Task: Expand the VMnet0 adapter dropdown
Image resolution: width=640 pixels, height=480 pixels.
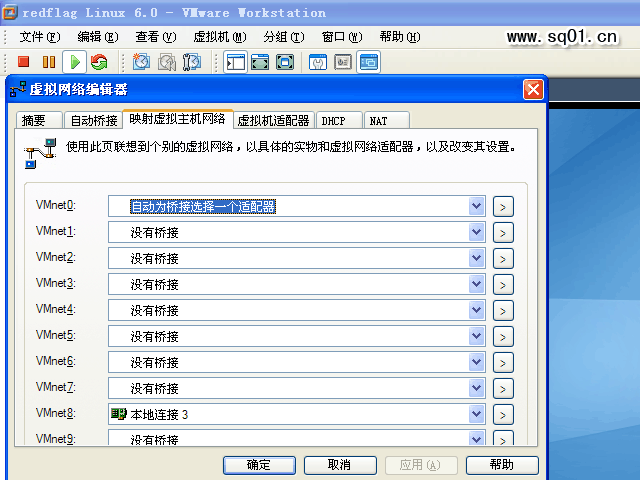Action: coord(476,206)
